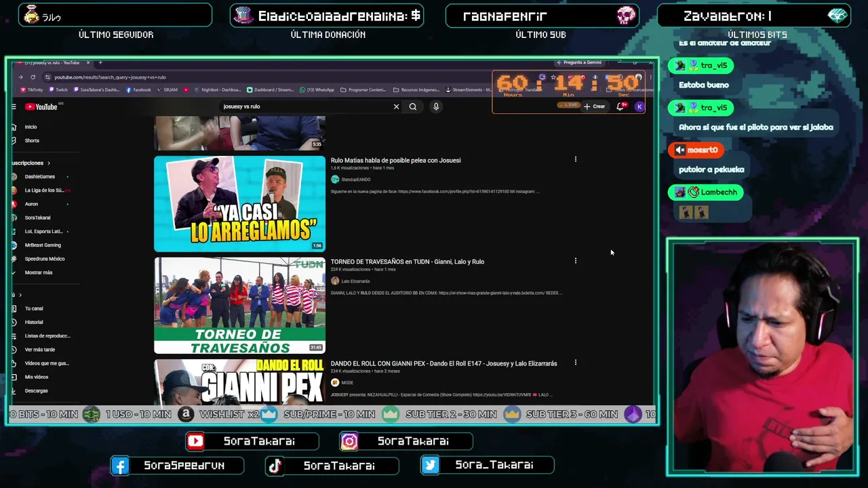Open Lalo Elizarrarás channel avatar

335,281
